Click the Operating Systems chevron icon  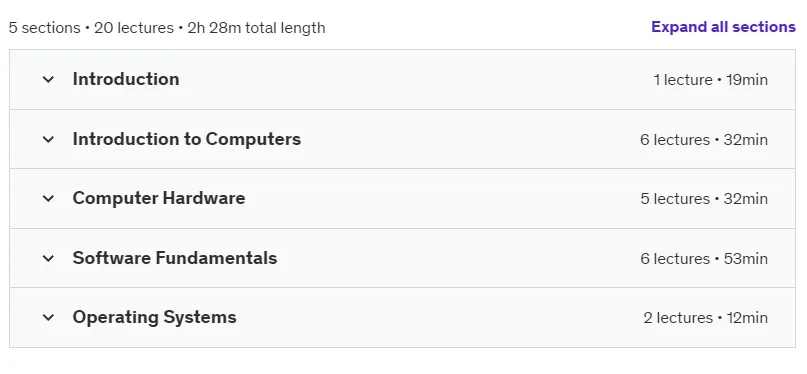[48, 317]
